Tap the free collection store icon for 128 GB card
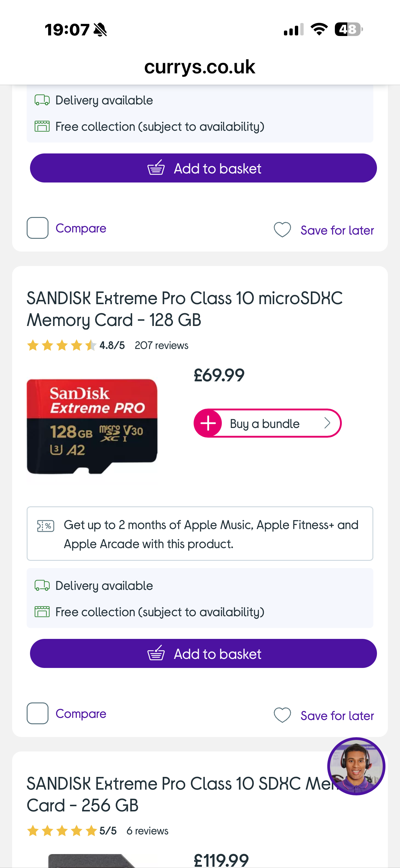Image resolution: width=400 pixels, height=868 pixels. (x=42, y=612)
